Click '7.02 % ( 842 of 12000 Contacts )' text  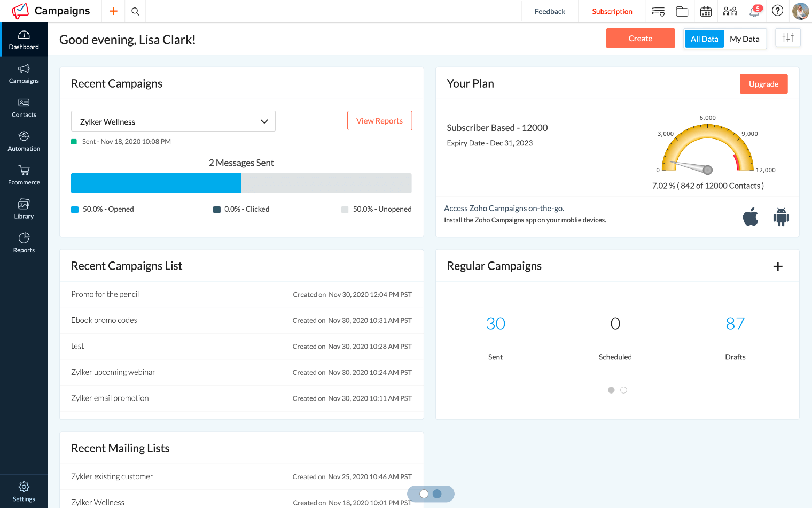708,186
